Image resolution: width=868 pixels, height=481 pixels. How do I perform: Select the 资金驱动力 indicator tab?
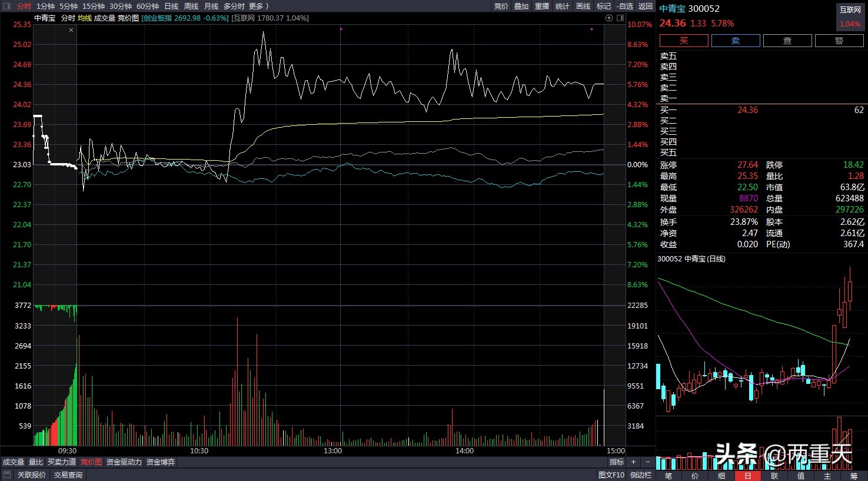click(x=124, y=462)
